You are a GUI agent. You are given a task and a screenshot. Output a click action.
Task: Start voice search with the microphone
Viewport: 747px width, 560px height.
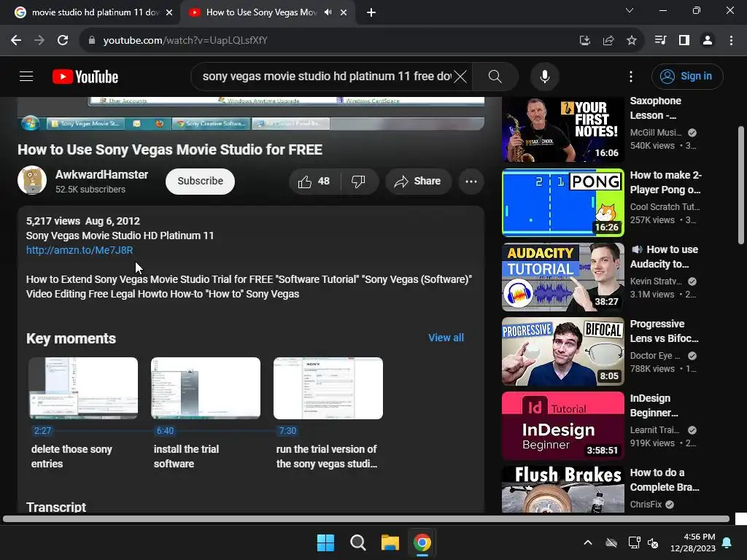click(x=544, y=76)
